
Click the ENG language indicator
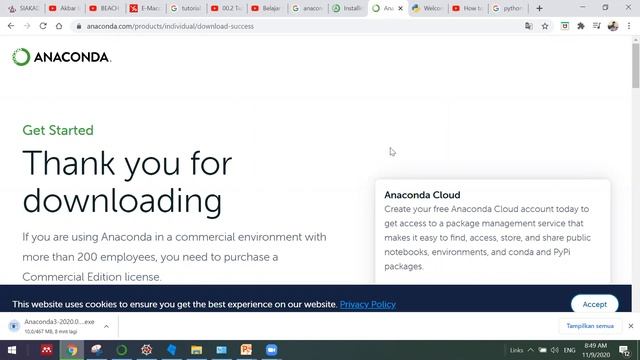click(x=569, y=350)
